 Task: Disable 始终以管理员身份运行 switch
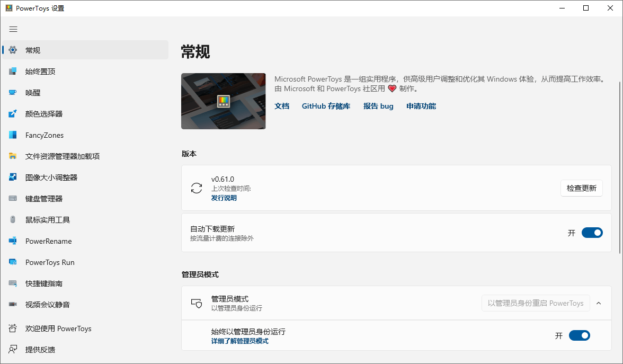579,335
